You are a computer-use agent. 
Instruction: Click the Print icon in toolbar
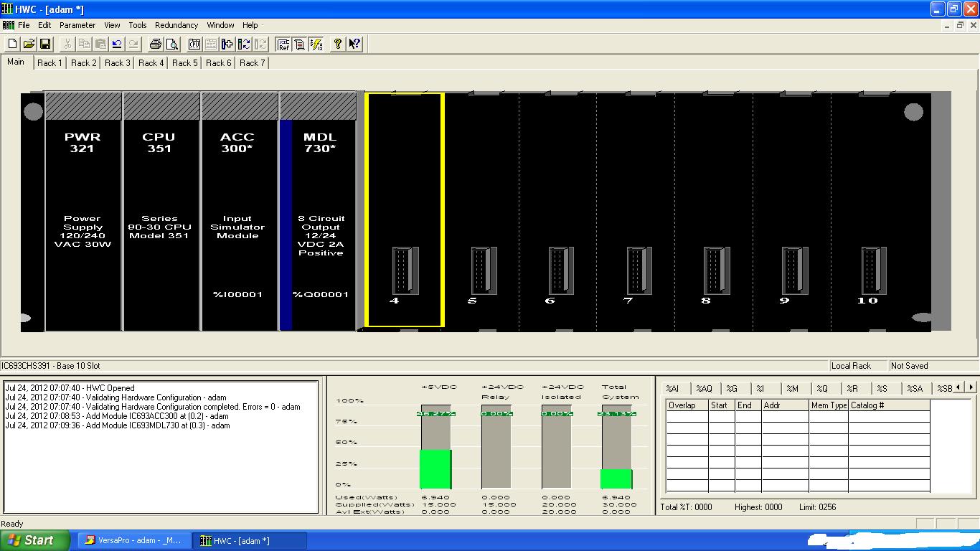(156, 44)
